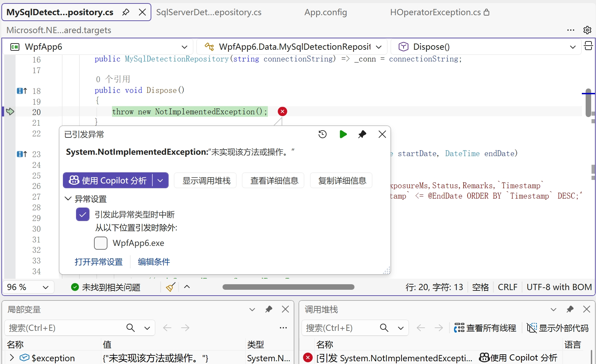Open locals search options dropdown
Viewport: 596px width, 364px height.
point(147,328)
